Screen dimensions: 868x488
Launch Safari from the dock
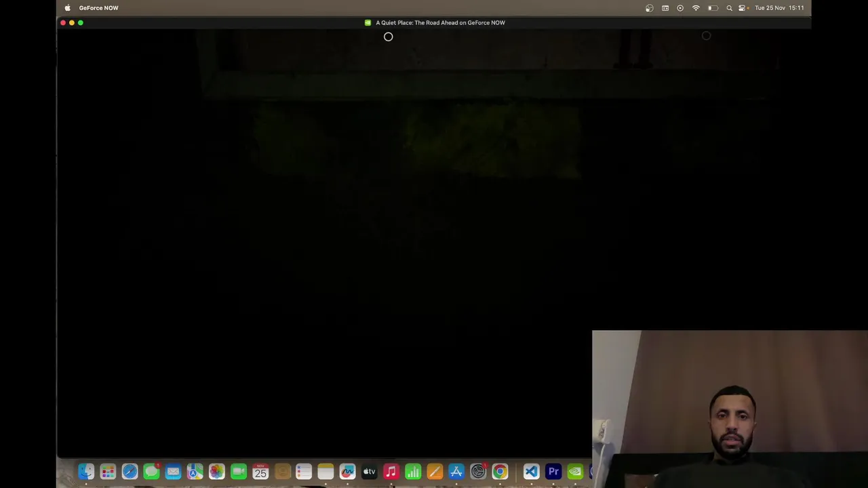(x=130, y=472)
